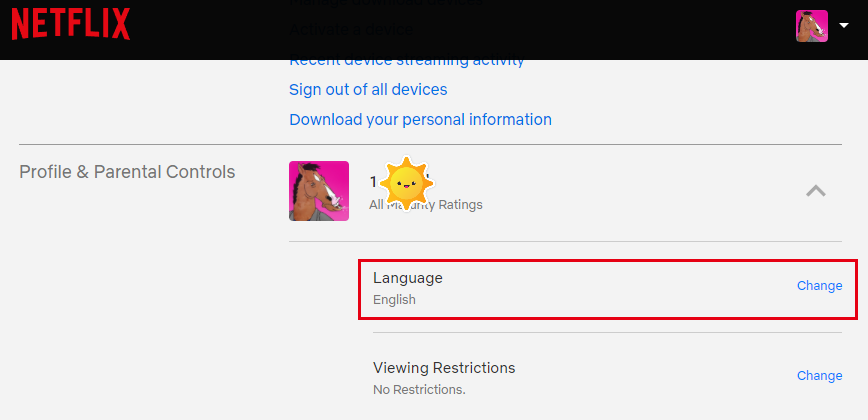The image size is (868, 420).
Task: Click the English language value
Action: 394,300
